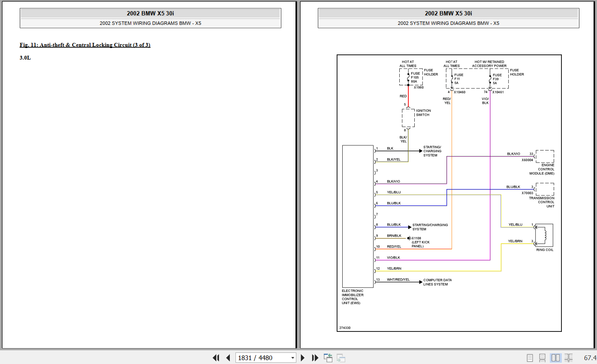This screenshot has height=364, width=597.
Task: Click the FUSE F39 5A label
Action: 497,79
